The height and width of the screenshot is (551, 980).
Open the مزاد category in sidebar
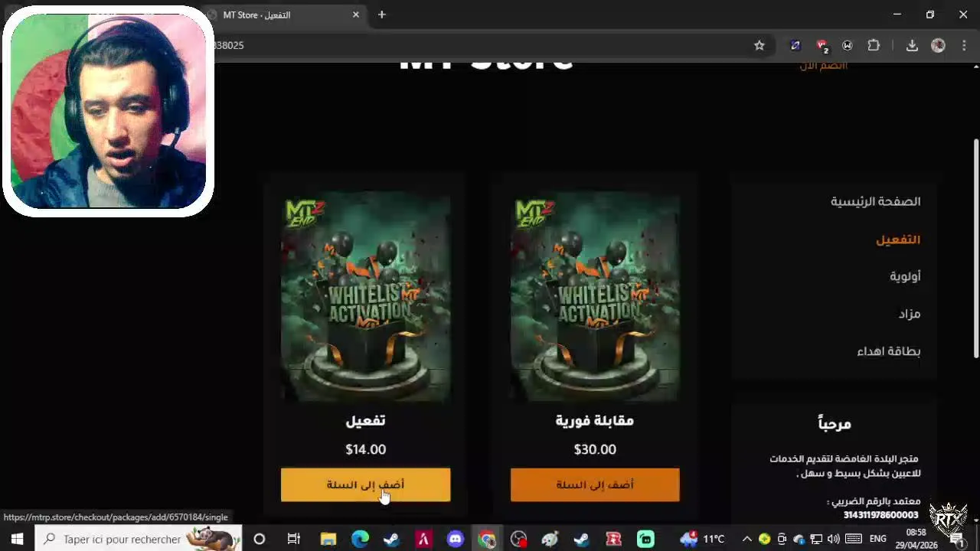[910, 314]
